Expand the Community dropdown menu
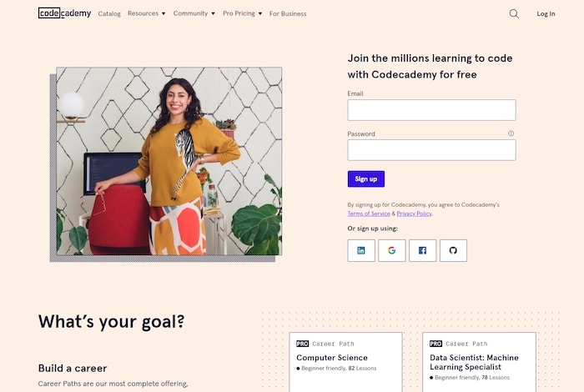The width and height of the screenshot is (584, 392). [194, 13]
